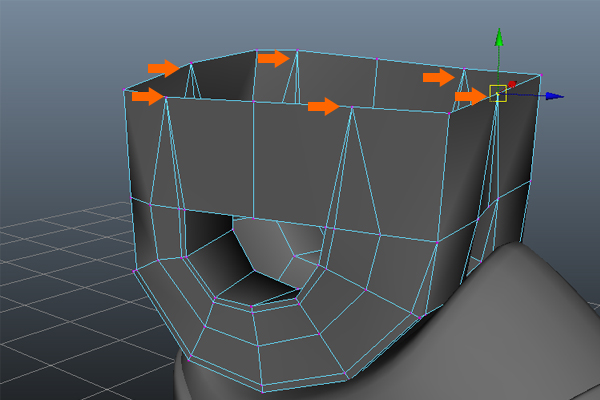Grab the blue Z-axis move manipulator arrow
The width and height of the screenshot is (600, 400).
[555, 96]
